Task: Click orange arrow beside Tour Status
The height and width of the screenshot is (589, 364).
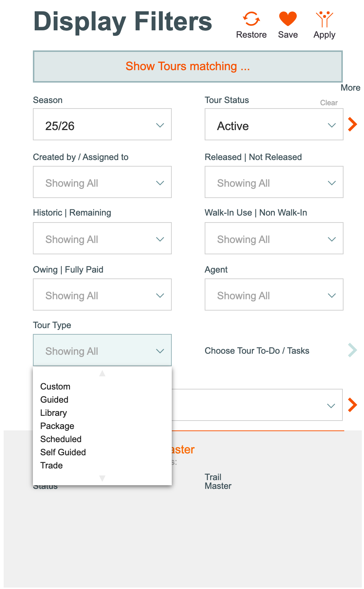Action: tap(352, 124)
